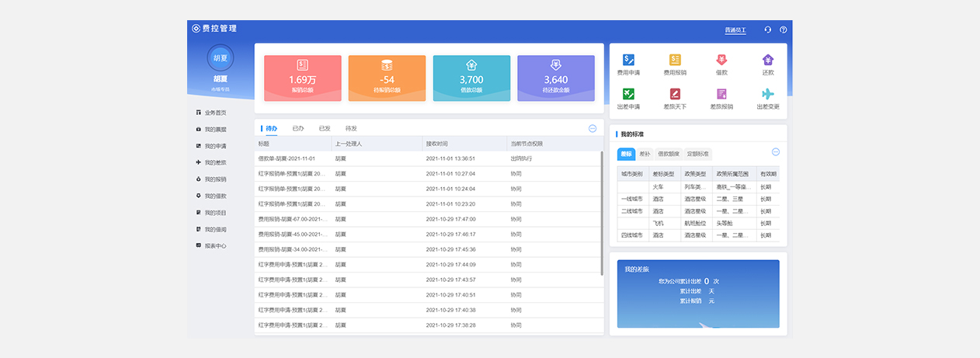Open 报表中心 from the sidebar

[215, 245]
